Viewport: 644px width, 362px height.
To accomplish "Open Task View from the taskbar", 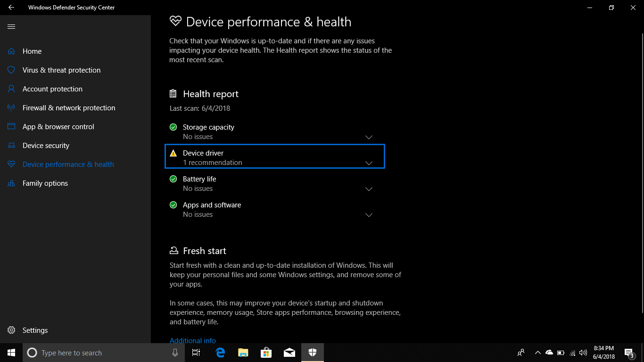I will [196, 353].
